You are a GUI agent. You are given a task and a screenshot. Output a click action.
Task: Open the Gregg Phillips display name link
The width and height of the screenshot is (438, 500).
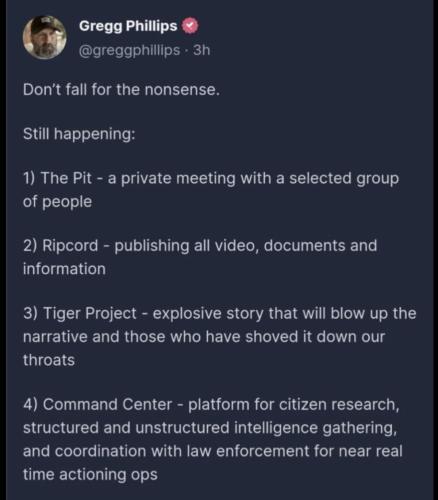click(128, 26)
